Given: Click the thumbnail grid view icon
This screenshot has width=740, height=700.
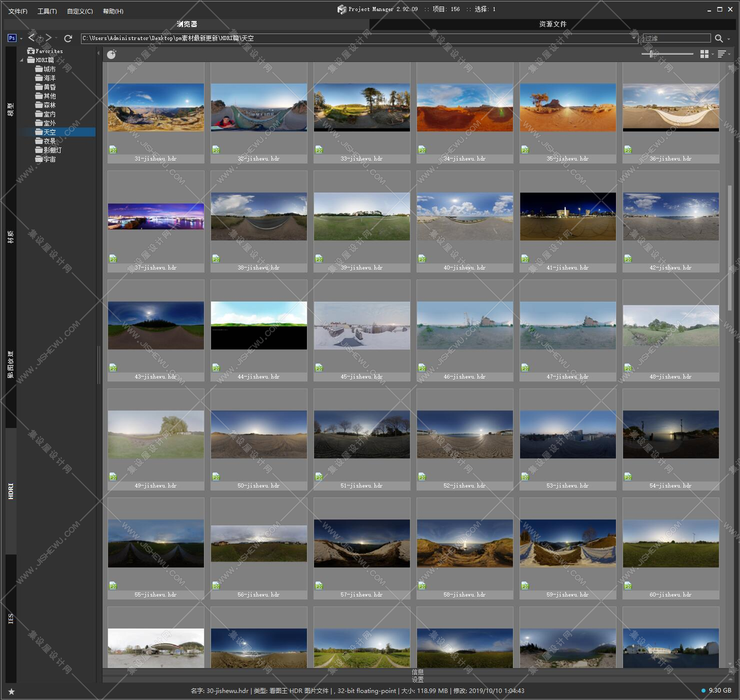Looking at the screenshot, I should coord(704,54).
